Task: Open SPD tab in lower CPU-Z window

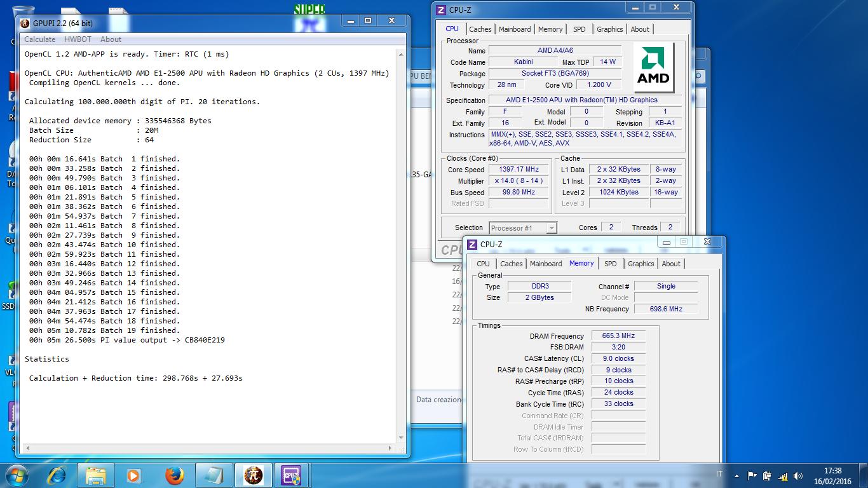Action: [611, 264]
